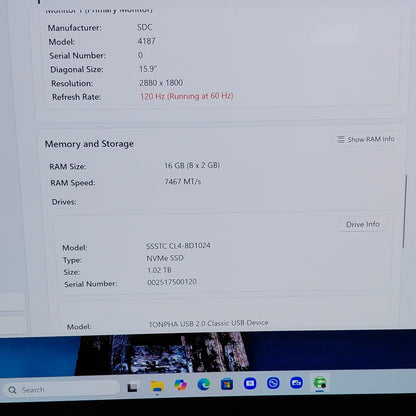
Task: Launch Microsoft Copilot from taskbar
Action: click(180, 385)
